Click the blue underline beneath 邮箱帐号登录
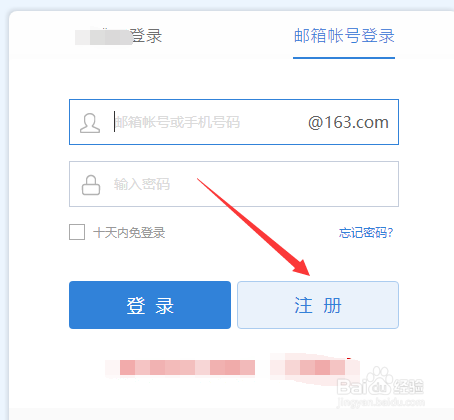 click(344, 58)
